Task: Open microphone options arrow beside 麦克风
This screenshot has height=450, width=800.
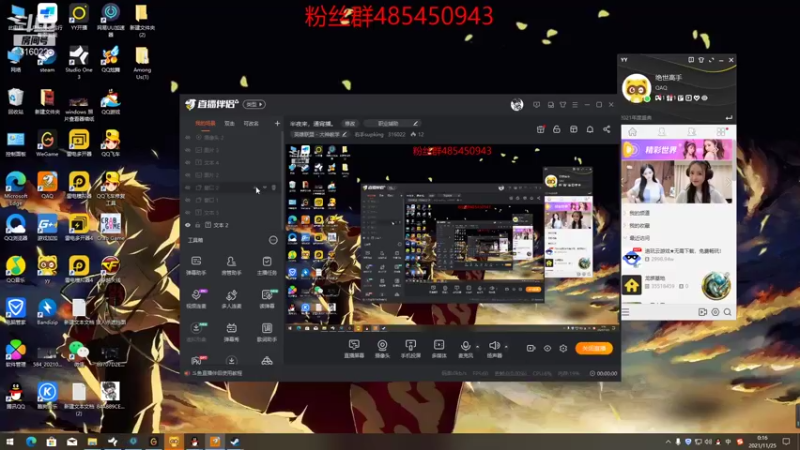Action: pyautogui.click(x=477, y=347)
